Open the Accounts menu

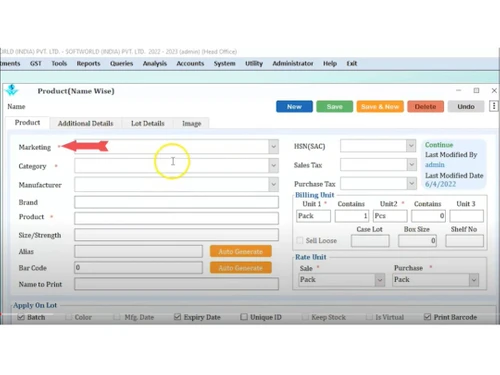(x=190, y=63)
